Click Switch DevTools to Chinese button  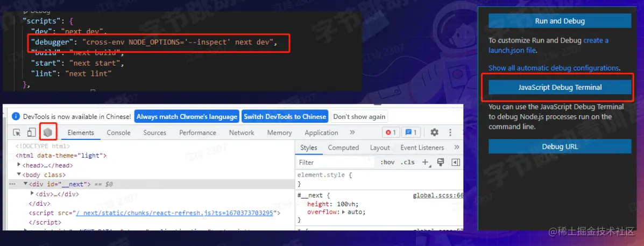pos(285,117)
